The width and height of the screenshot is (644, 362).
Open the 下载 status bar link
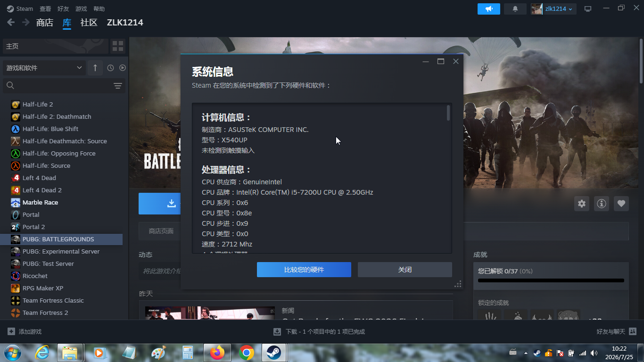point(319,332)
